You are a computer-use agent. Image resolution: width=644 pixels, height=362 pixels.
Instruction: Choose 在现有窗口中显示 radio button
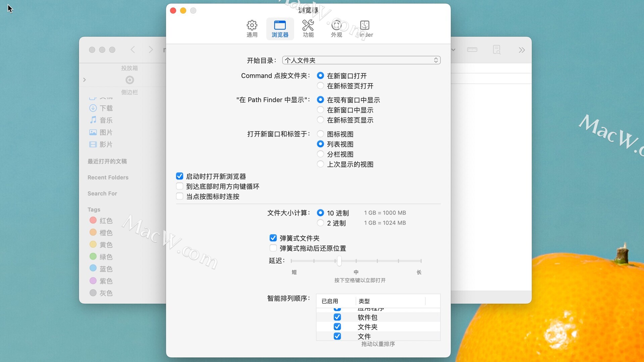pyautogui.click(x=320, y=100)
